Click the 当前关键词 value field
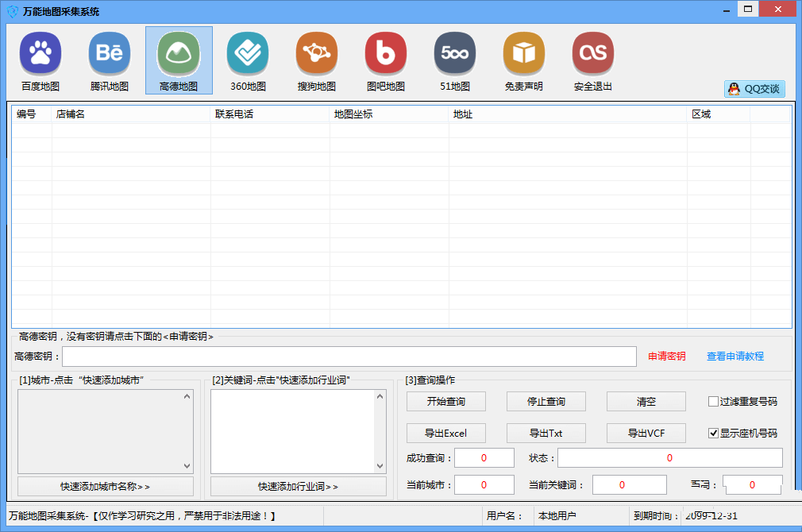The height and width of the screenshot is (532, 802). 629,485
